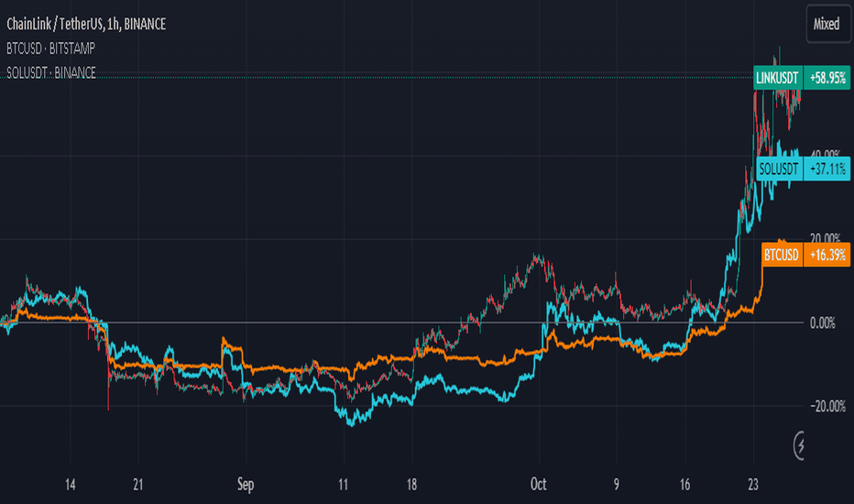Click the Sep date label

click(246, 485)
